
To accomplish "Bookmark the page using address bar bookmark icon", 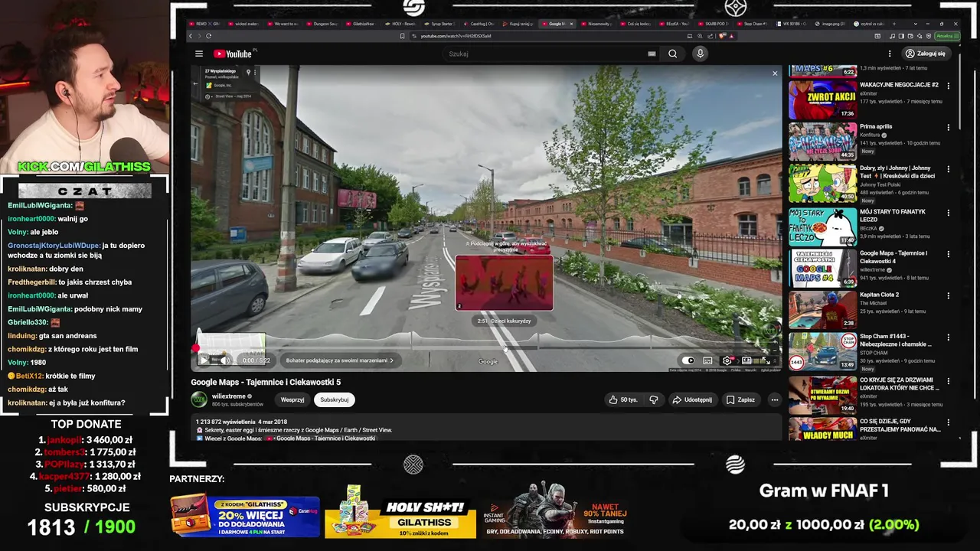I will pos(403,36).
